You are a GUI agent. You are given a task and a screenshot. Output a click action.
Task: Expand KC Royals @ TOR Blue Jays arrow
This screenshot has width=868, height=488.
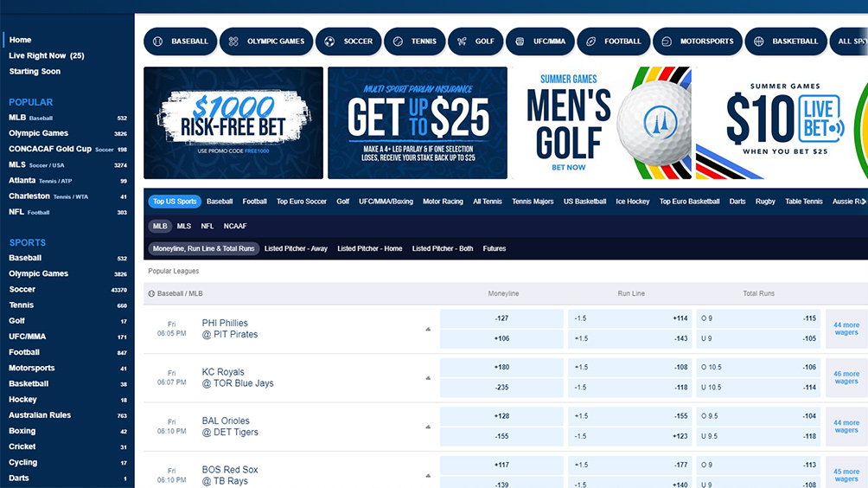tap(428, 378)
